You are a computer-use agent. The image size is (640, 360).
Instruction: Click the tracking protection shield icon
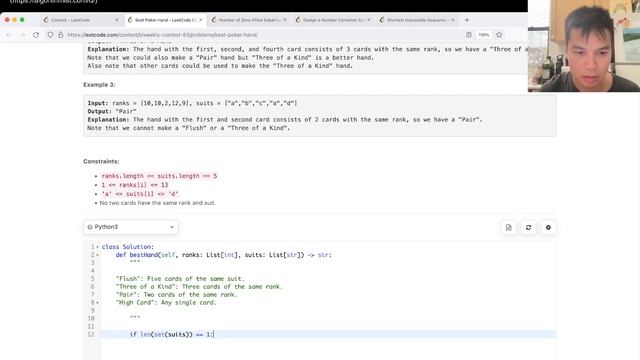coord(50,35)
